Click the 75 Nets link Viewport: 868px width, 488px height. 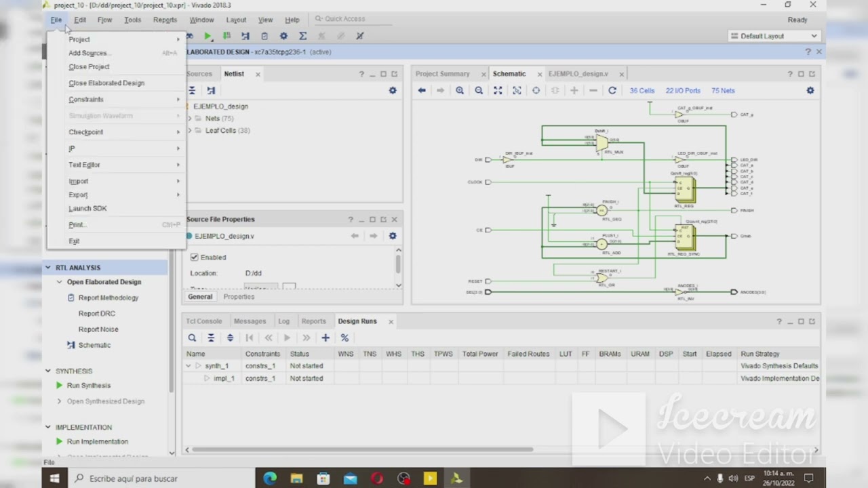click(723, 90)
